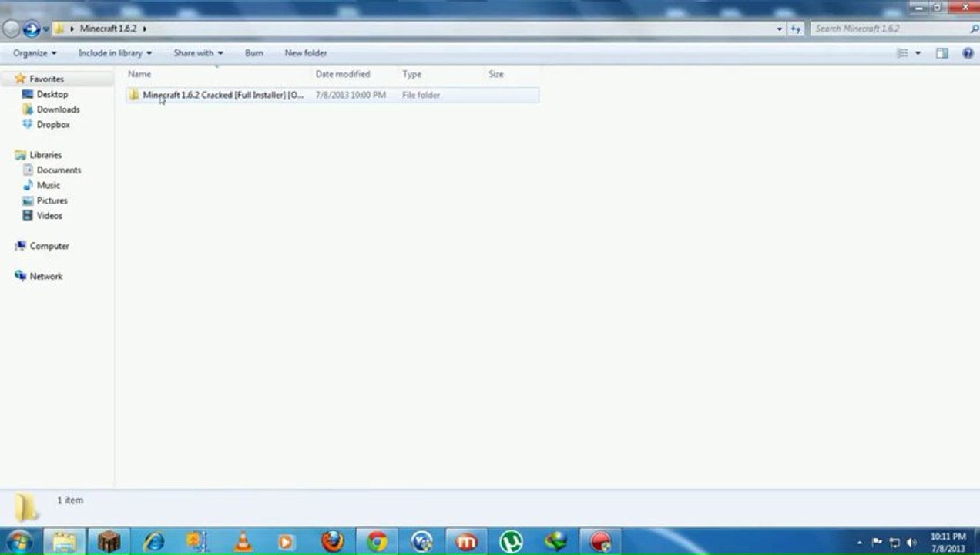The width and height of the screenshot is (980, 555).
Task: Show hidden tray icons arrow
Action: click(x=860, y=543)
